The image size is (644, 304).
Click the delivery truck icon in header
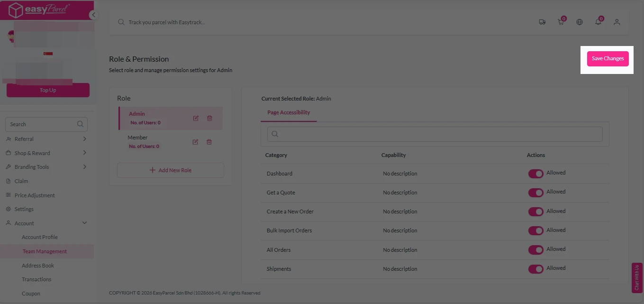pyautogui.click(x=542, y=22)
